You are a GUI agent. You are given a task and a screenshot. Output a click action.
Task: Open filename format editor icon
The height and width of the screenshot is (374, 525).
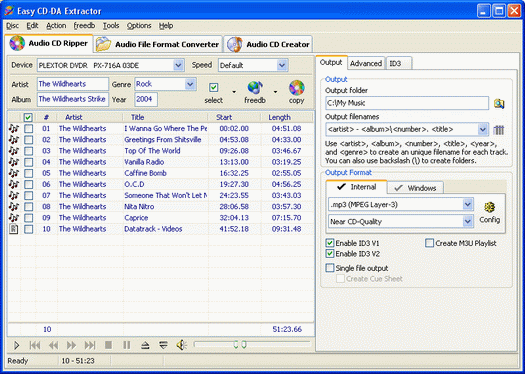(x=499, y=130)
